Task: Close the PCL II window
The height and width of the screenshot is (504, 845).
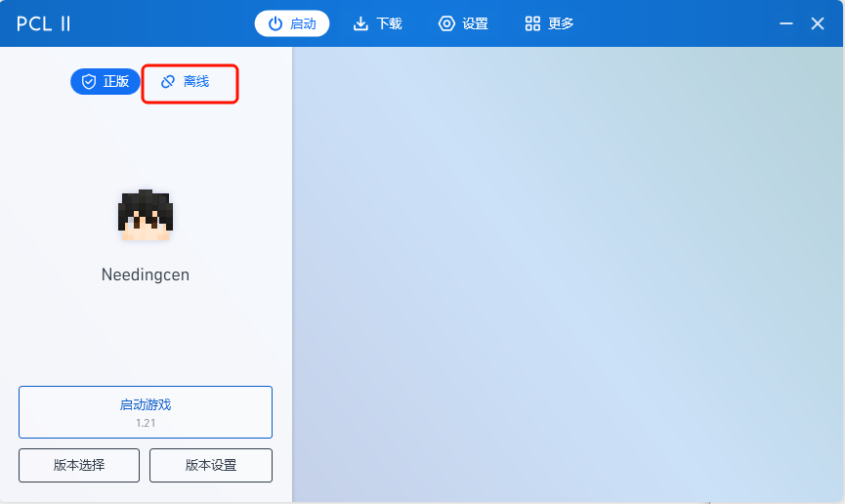Action: 818,23
